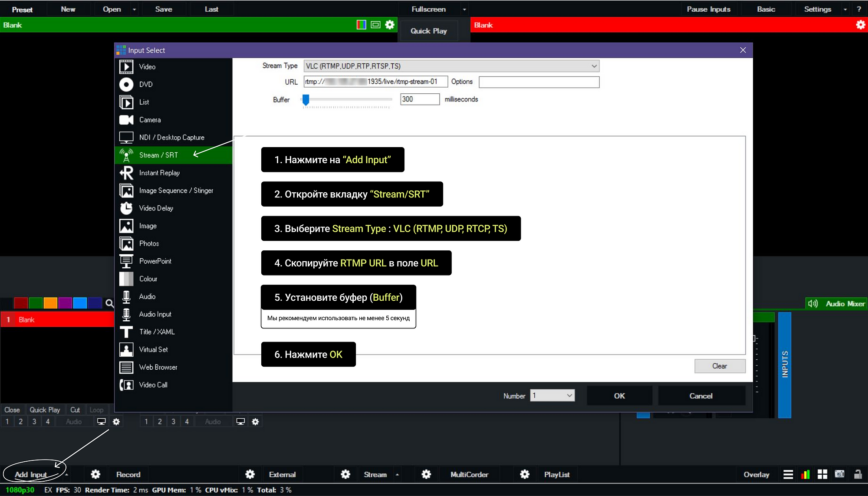This screenshot has width=868, height=496.
Task: Click Open in the top bar
Action: click(x=112, y=9)
